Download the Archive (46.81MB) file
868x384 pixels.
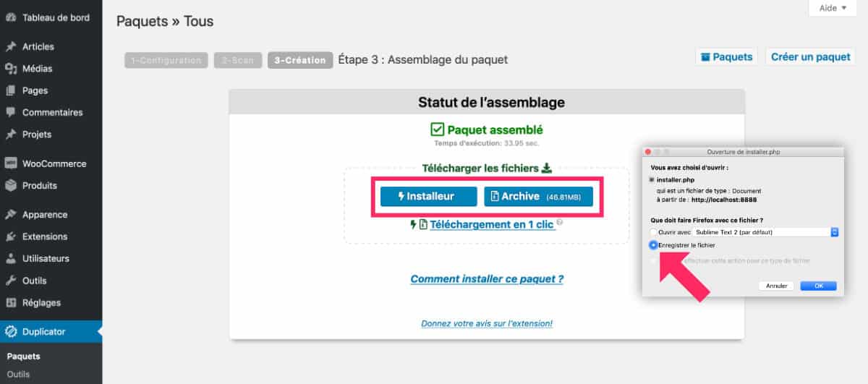(x=538, y=197)
